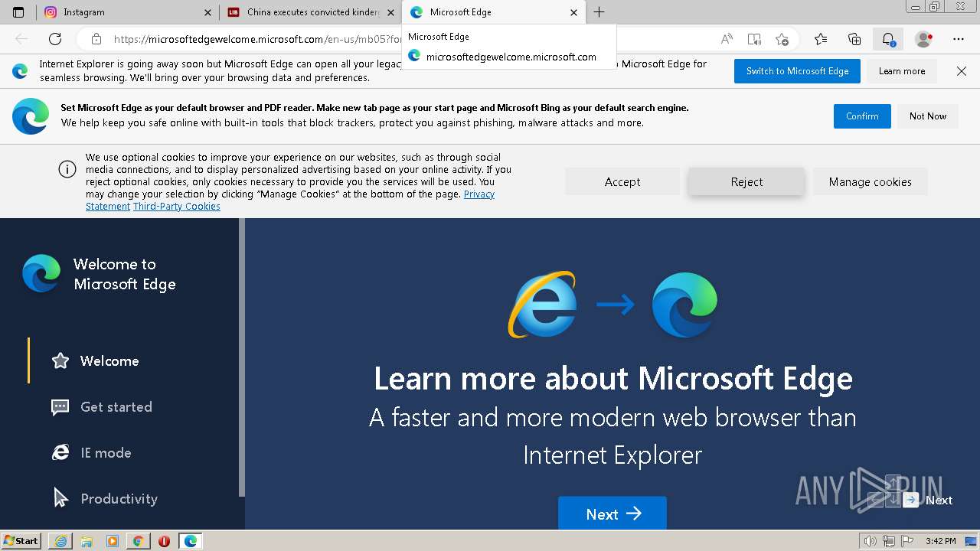
Task: Refresh the current page
Action: coord(55,39)
